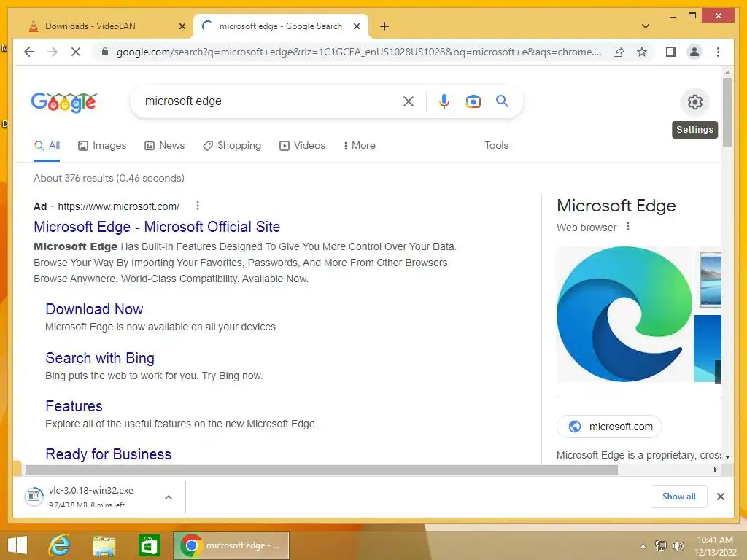Viewport: 747px width, 560px height.
Task: Click the large Microsoft Edge logo image
Action: (x=624, y=314)
